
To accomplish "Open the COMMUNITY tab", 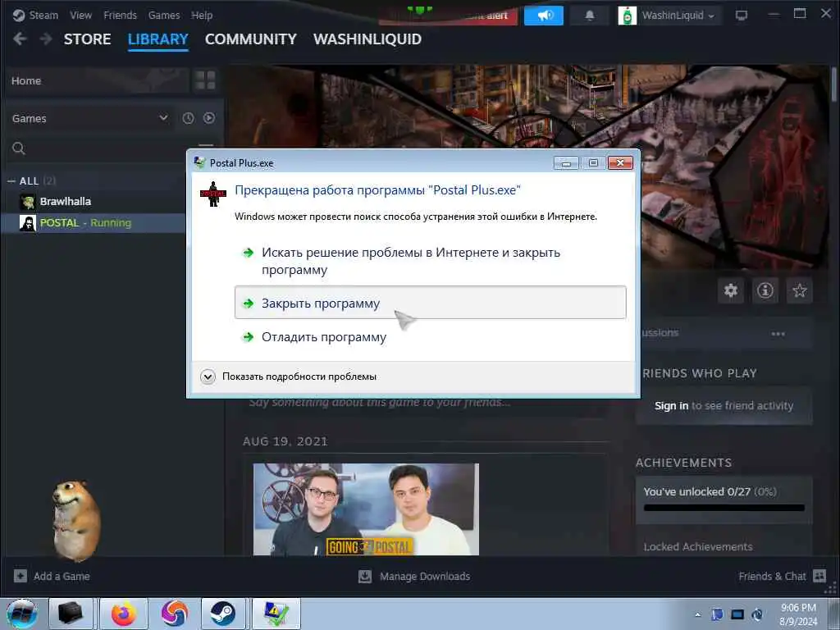I will [251, 39].
